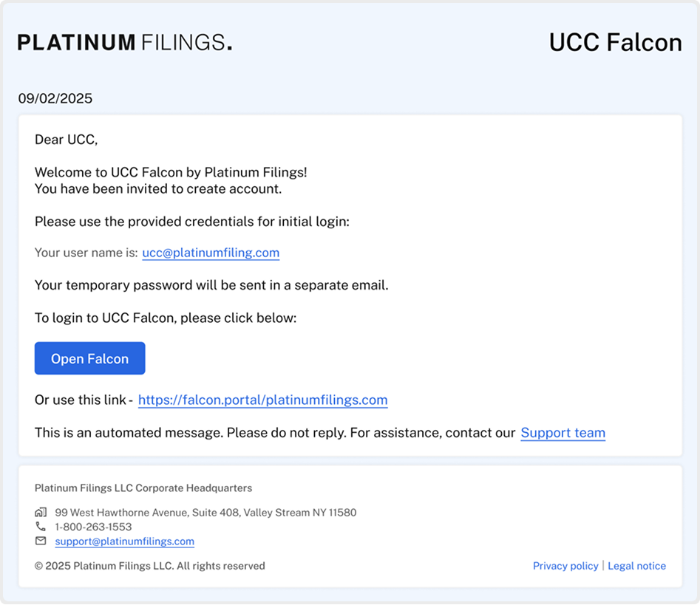Open the falcon.portal/platinumfilings.com link
Viewport: 700px width, 605px height.
pyautogui.click(x=262, y=400)
